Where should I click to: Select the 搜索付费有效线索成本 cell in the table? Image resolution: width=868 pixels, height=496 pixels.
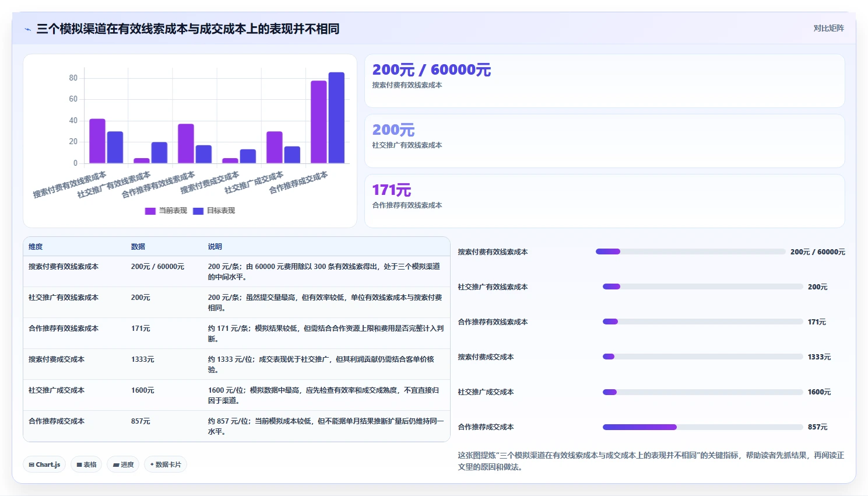click(x=64, y=267)
